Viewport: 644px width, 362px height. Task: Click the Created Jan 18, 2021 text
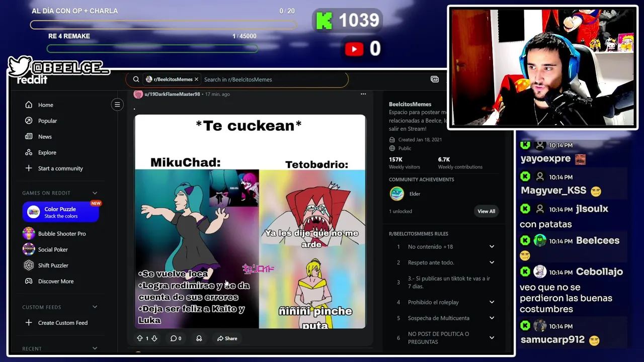420,140
